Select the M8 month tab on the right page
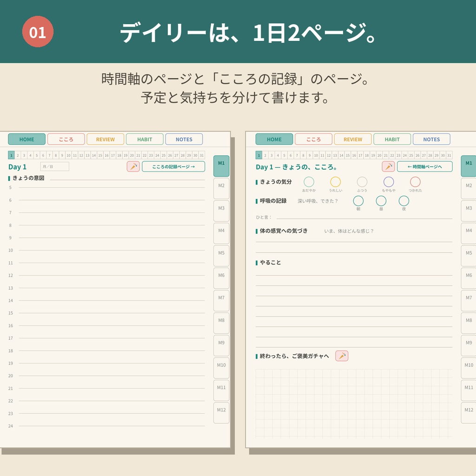Screen dimensions: 476x476 469,324
